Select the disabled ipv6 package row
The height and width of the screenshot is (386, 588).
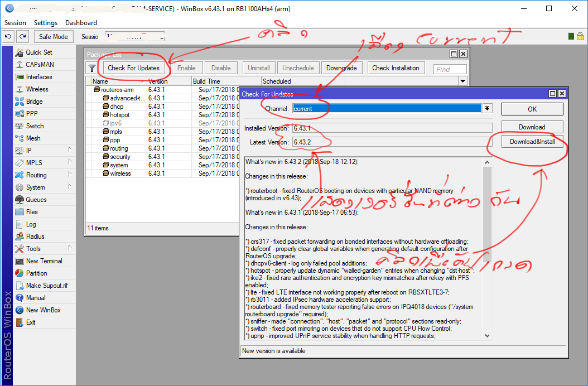tap(162, 123)
